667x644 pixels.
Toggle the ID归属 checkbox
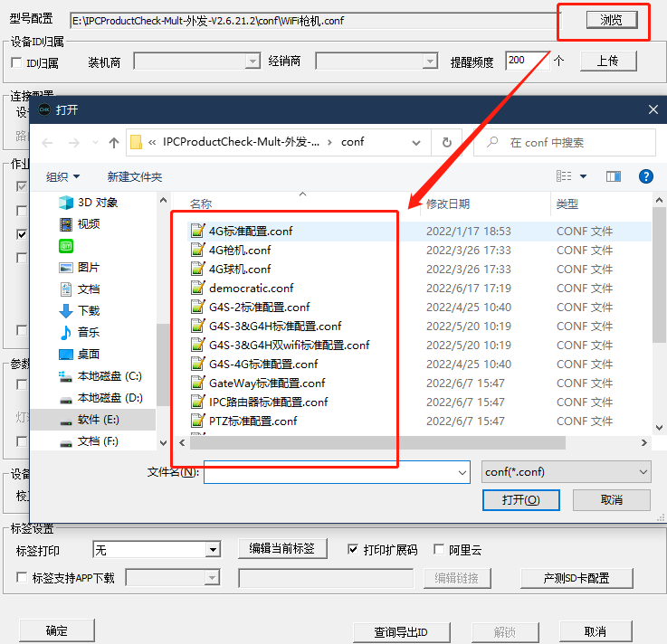point(16,63)
